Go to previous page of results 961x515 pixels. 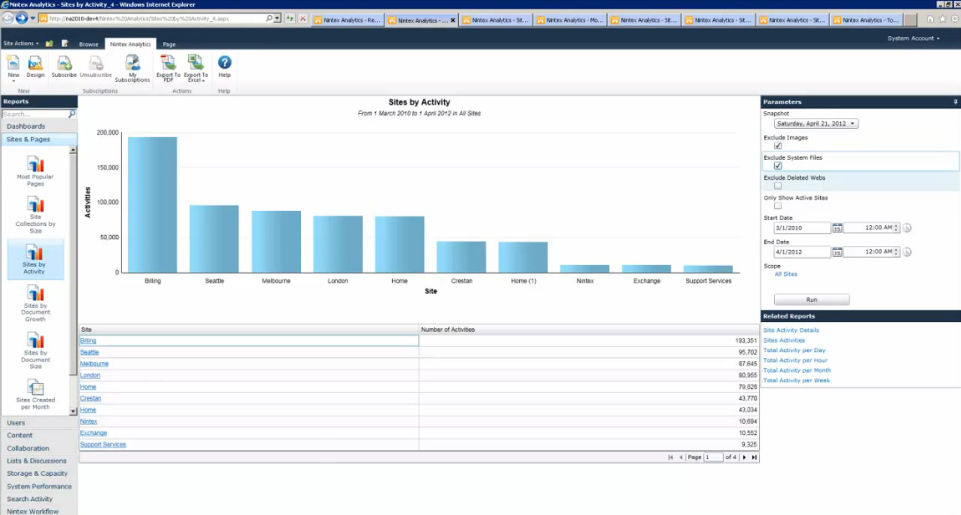point(681,457)
